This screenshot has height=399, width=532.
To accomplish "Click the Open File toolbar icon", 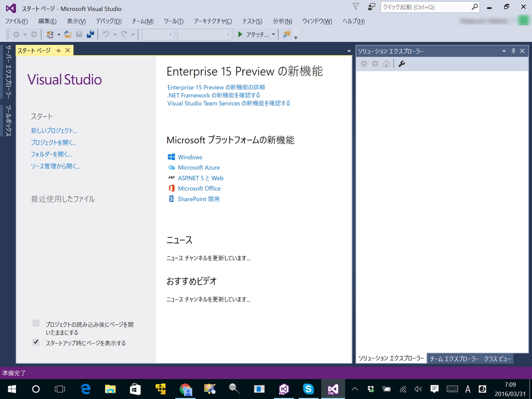I will pyautogui.click(x=68, y=34).
